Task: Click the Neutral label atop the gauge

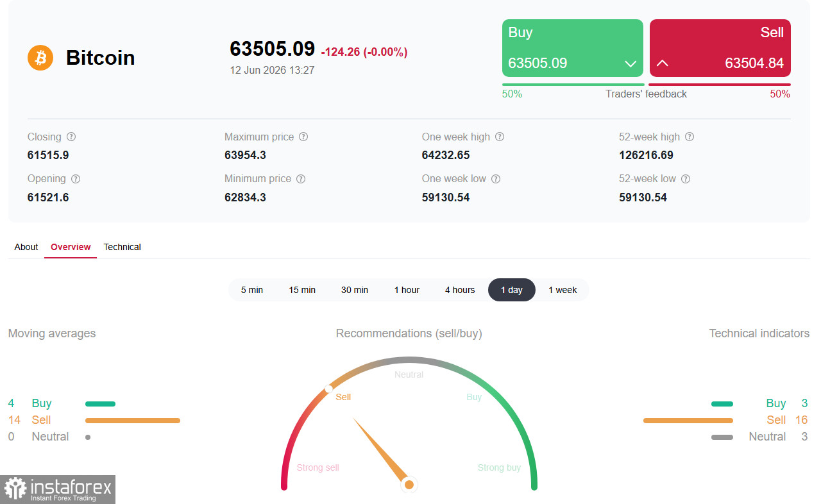Action: (409, 374)
